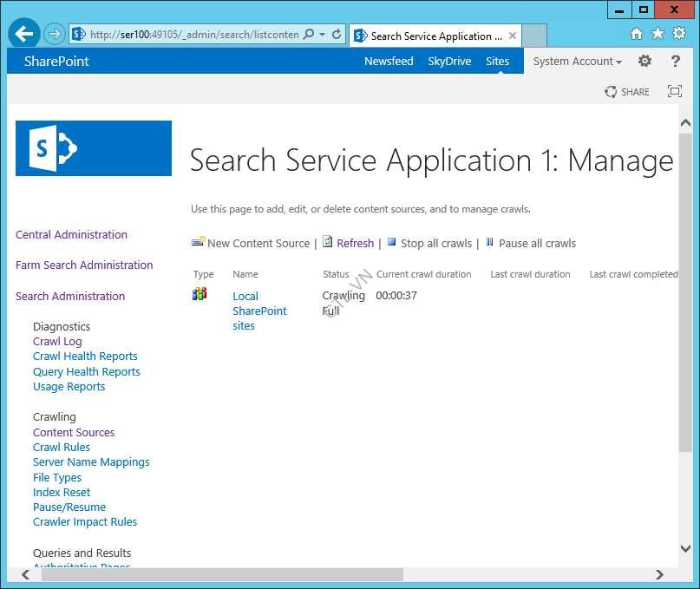
Task: Click the horizontal scrollbar right arrow
Action: tap(659, 575)
